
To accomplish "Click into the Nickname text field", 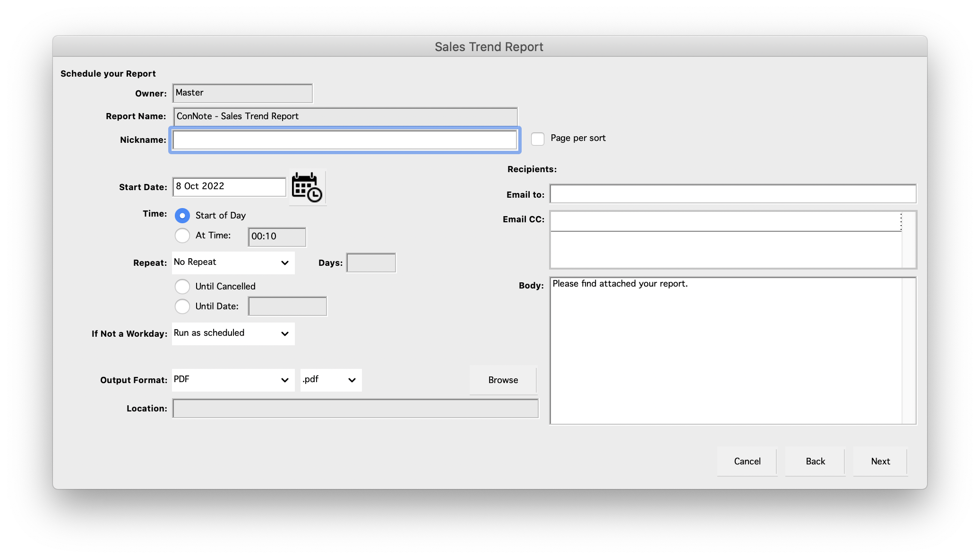I will (344, 140).
